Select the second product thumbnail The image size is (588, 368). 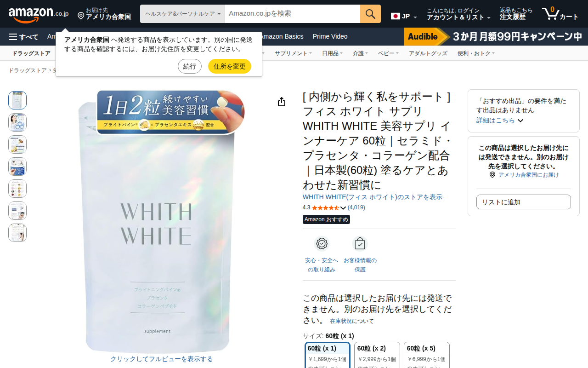click(17, 122)
